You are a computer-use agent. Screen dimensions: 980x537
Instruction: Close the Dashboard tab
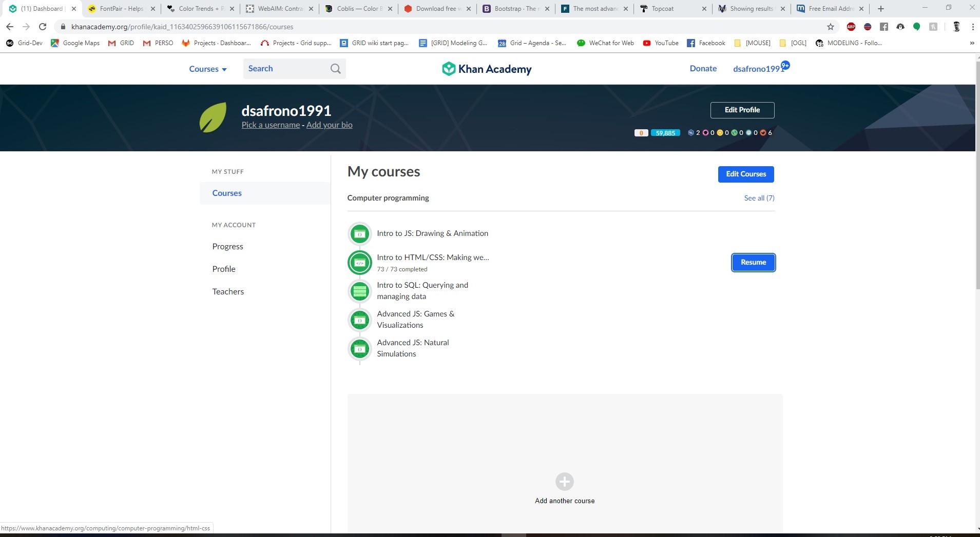point(74,9)
